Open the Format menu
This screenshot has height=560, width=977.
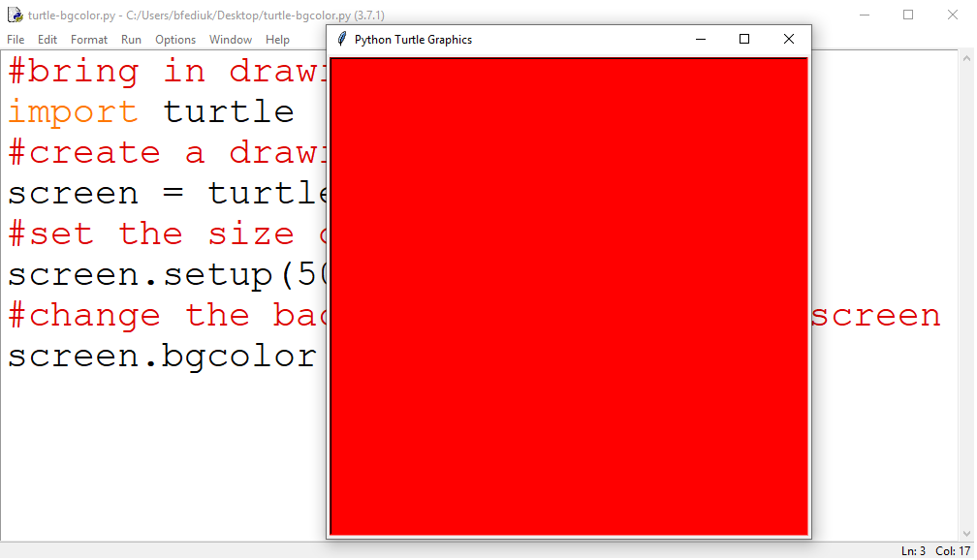pos(88,39)
